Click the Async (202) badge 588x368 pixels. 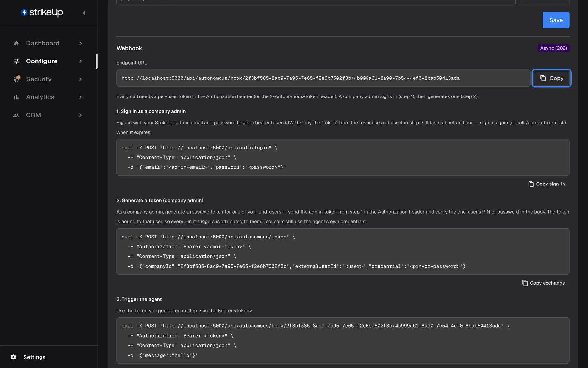[x=553, y=48]
